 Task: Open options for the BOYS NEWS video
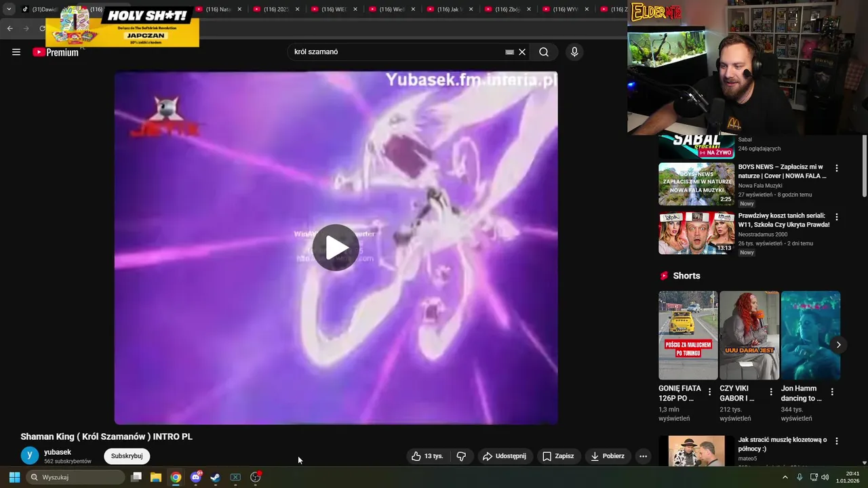click(837, 168)
